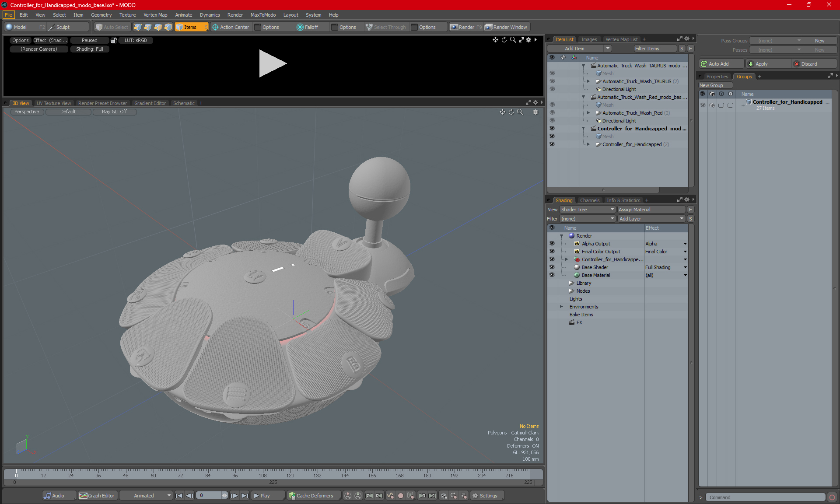Screen dimensions: 840x504
Task: Go to last frame in timeline controls
Action: (245, 496)
